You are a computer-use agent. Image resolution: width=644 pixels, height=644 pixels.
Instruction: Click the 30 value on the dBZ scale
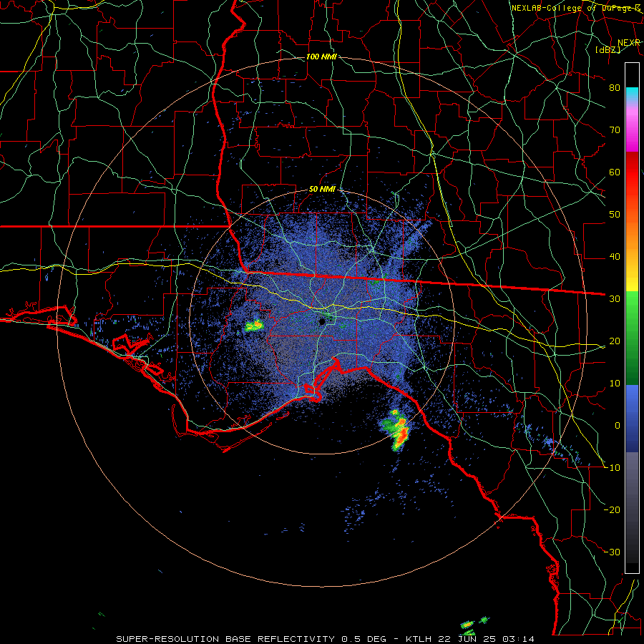point(615,299)
